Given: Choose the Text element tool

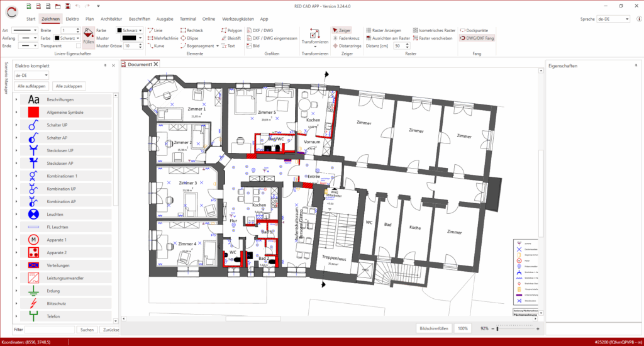Looking at the screenshot, I should click(x=228, y=46).
